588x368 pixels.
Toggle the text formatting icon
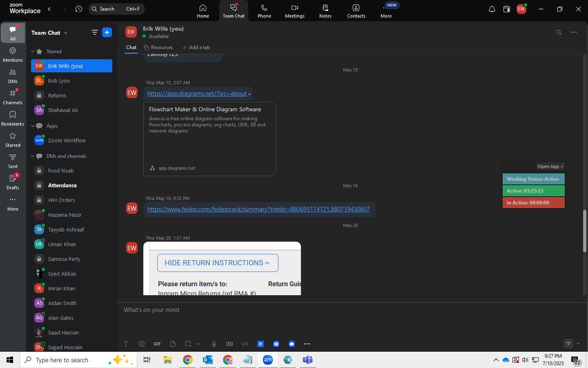(x=126, y=344)
